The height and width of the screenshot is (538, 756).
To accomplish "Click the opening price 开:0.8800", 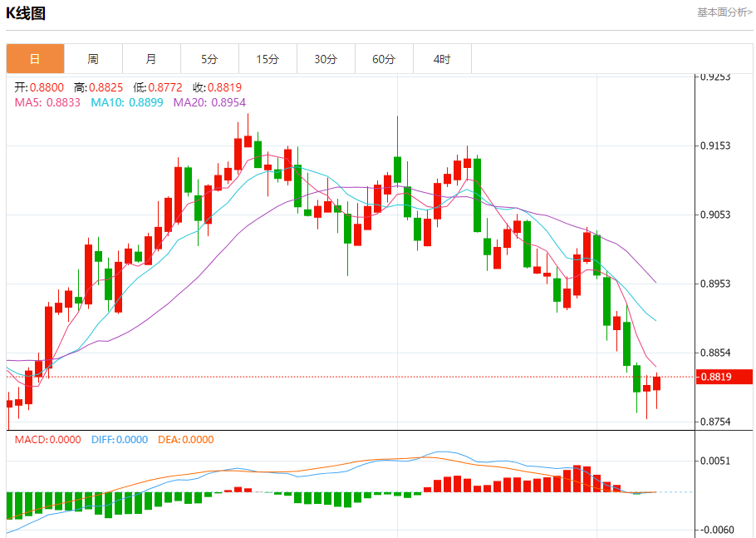I will 39,87.
